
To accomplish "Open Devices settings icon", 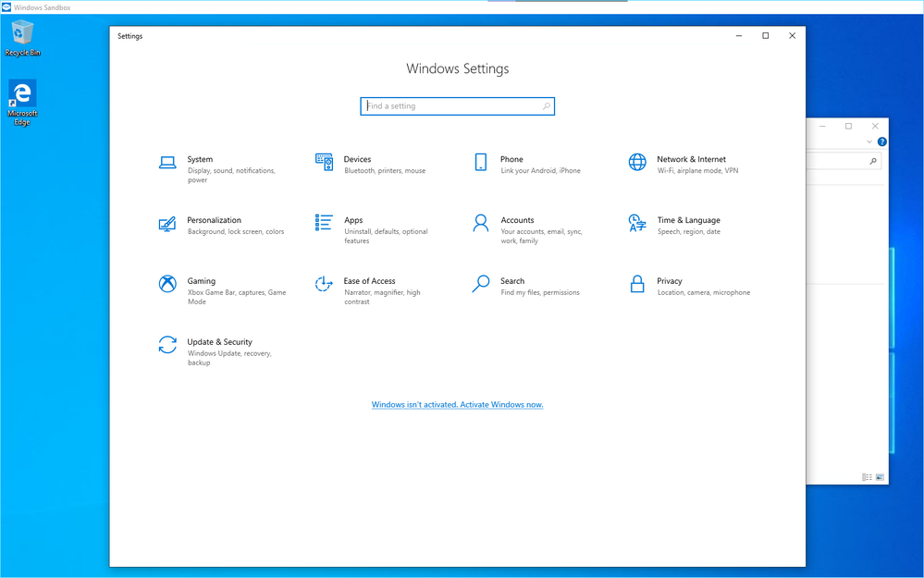I will tap(324, 162).
